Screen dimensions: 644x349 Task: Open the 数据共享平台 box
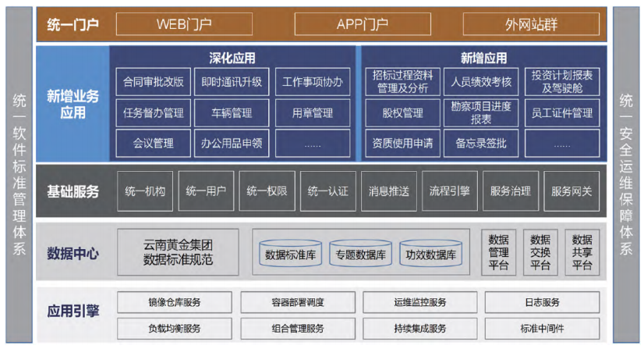pyautogui.click(x=582, y=252)
